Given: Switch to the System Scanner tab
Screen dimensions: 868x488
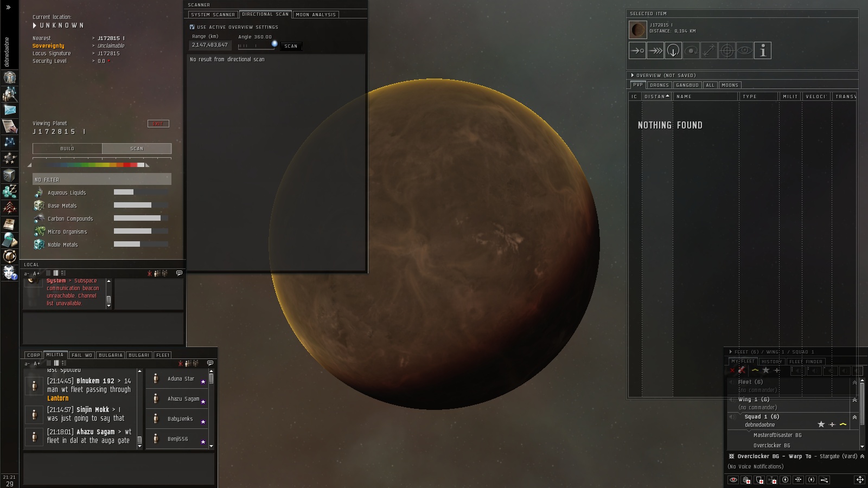Looking at the screenshot, I should tap(213, 15).
